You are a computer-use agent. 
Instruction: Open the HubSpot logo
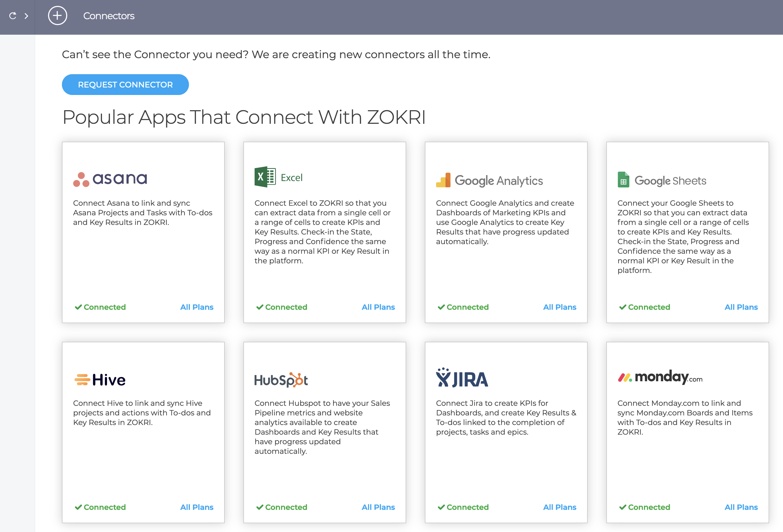281,380
